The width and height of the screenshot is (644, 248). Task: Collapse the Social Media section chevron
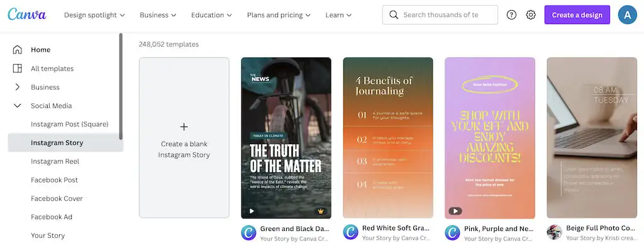pyautogui.click(x=17, y=106)
